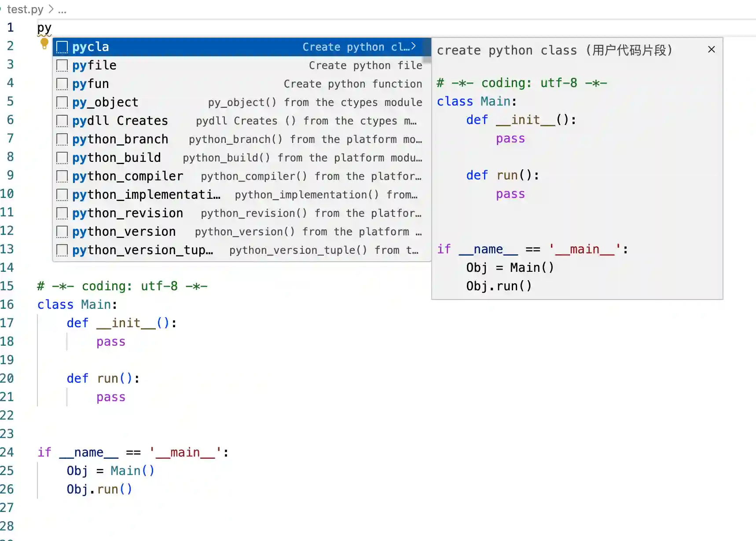756x541 pixels.
Task: Click the lightbulb quick-fix icon
Action: (x=44, y=43)
